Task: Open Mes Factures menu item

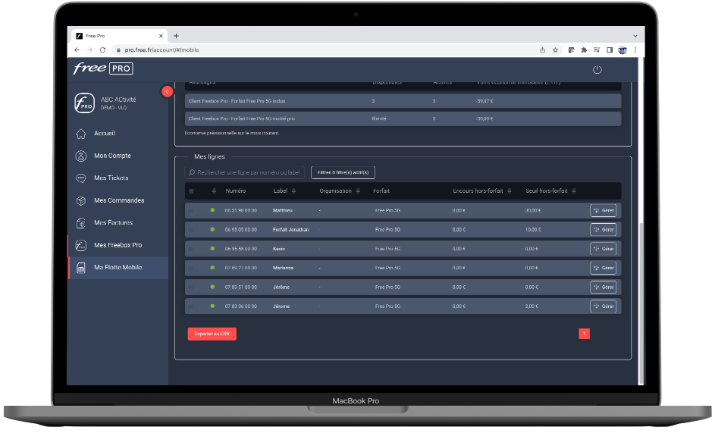Action: coord(118,223)
